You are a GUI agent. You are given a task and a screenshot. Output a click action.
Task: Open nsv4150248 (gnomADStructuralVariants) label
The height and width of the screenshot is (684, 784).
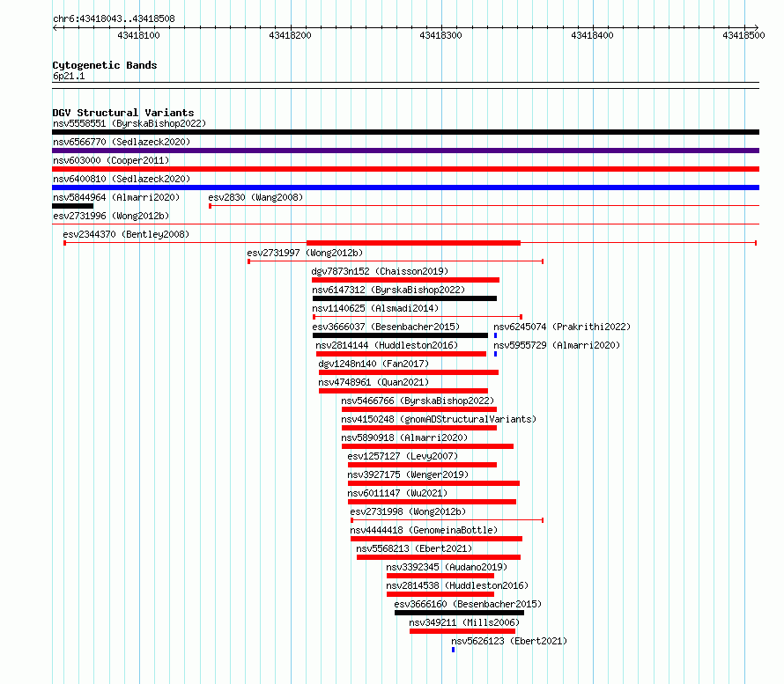(439, 419)
